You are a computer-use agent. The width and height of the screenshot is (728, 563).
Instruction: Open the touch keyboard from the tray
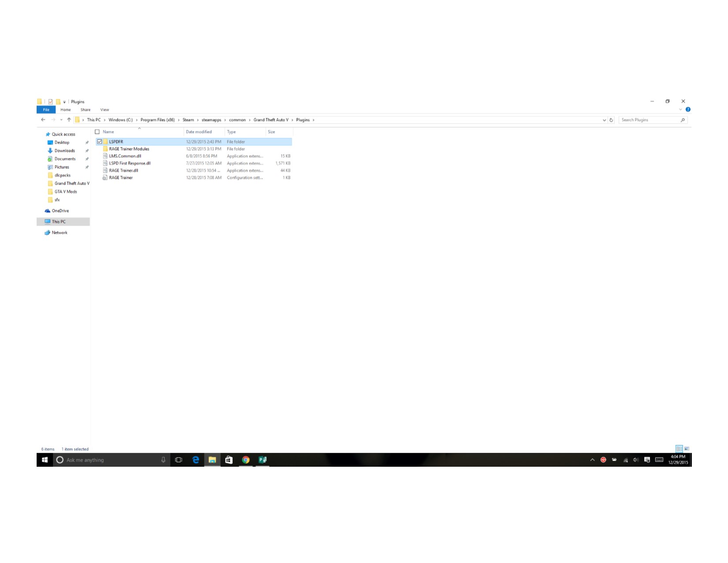click(x=659, y=460)
